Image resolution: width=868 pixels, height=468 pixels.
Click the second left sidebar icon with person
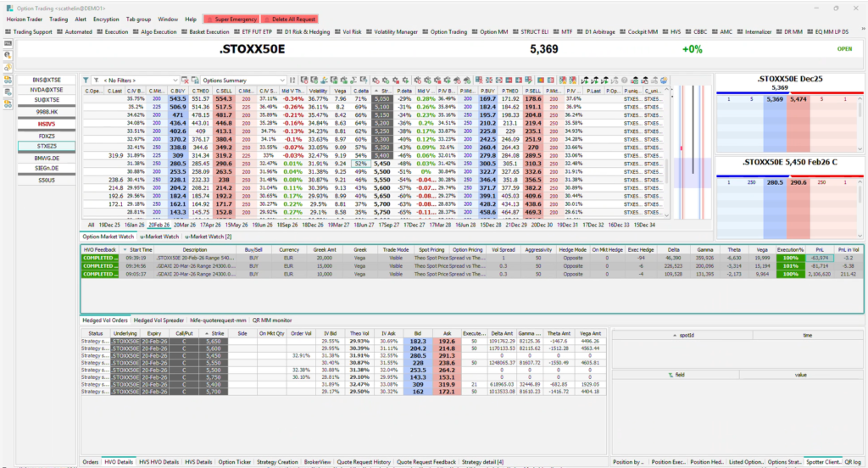8,55
